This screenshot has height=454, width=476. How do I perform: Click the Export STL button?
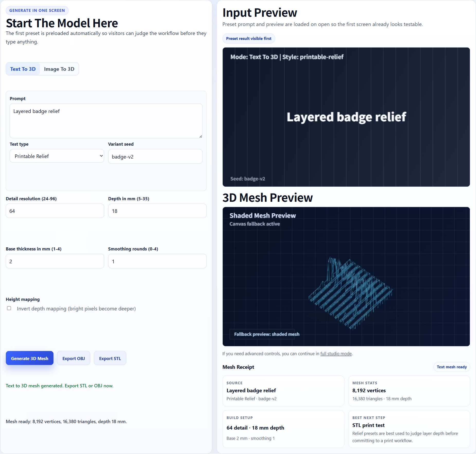110,358
